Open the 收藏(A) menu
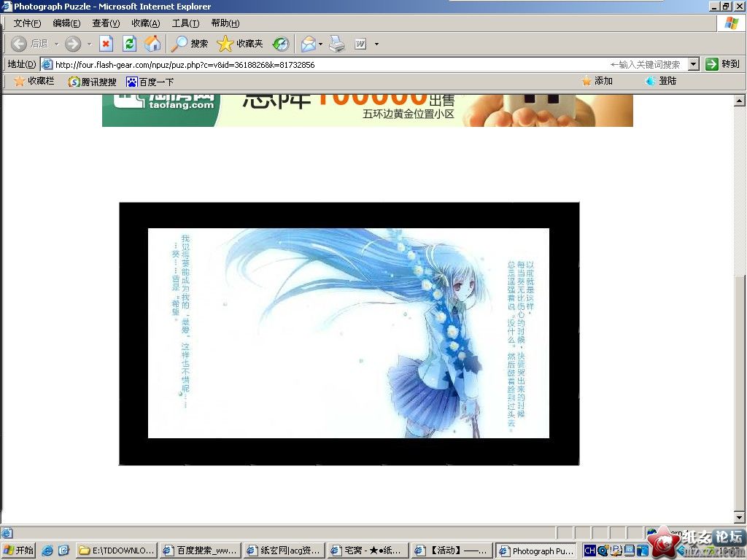747x560 pixels. 146,23
